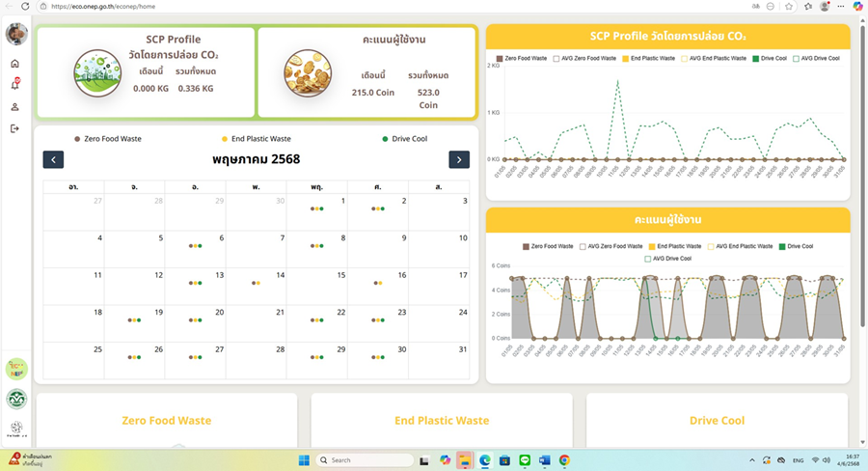Go to next month in the calendar

(x=459, y=159)
